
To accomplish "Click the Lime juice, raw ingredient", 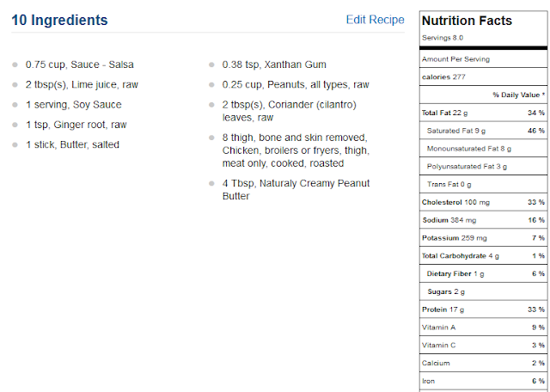I will click(x=82, y=84).
